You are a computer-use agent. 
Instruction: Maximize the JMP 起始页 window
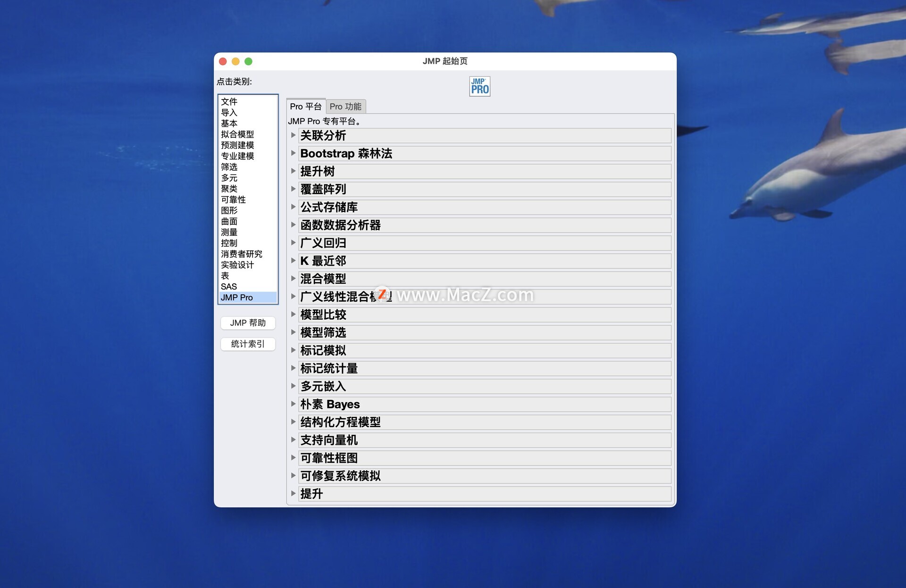click(x=249, y=61)
